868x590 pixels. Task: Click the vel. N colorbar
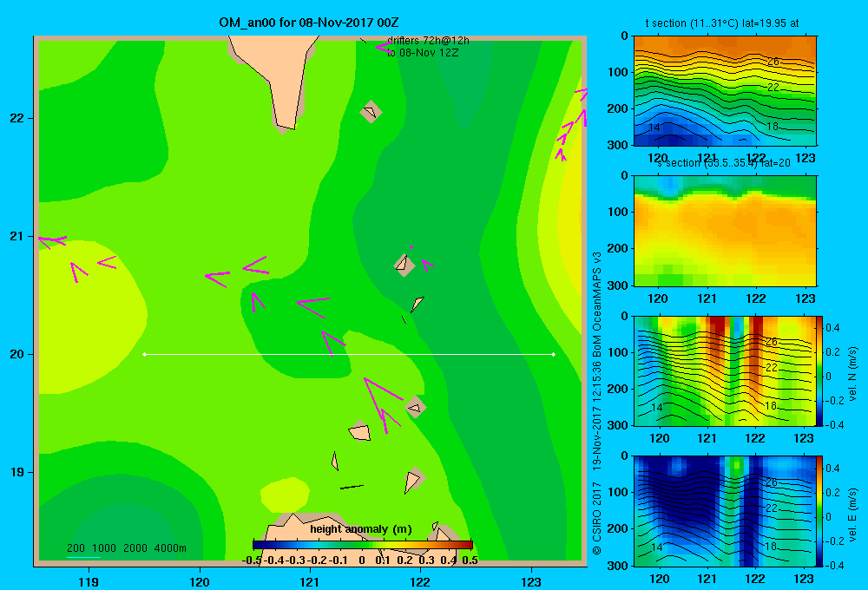point(820,370)
